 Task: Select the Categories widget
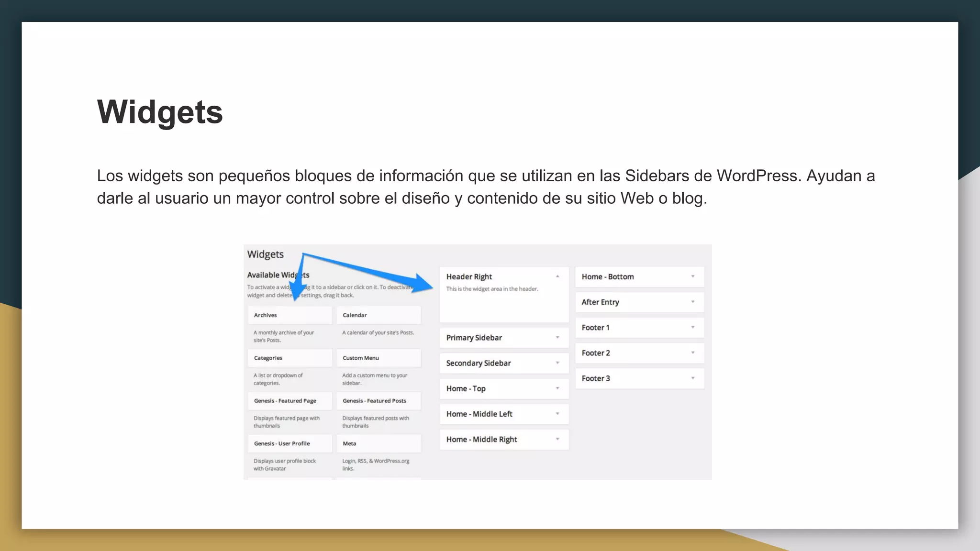[x=290, y=358]
